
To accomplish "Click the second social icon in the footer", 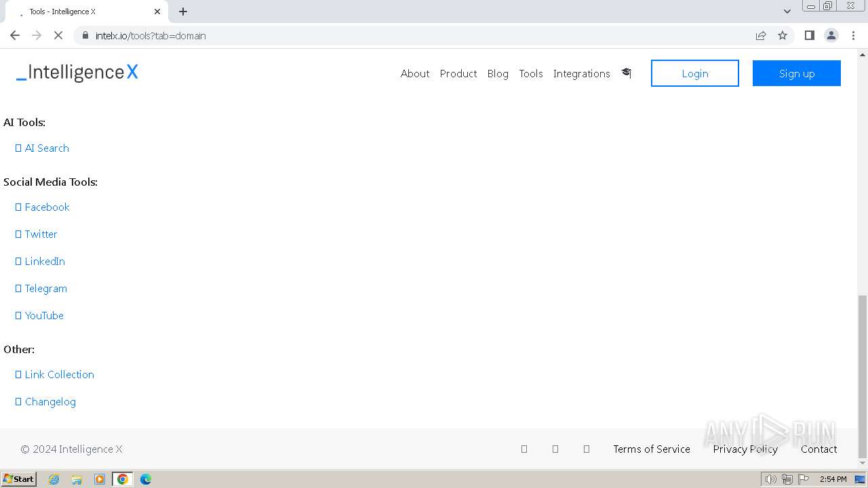I will (555, 449).
